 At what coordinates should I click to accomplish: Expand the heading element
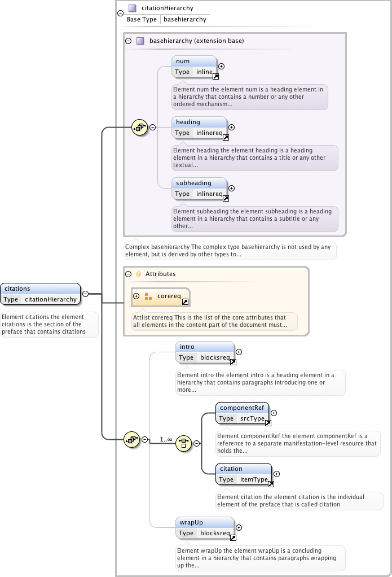click(x=231, y=128)
